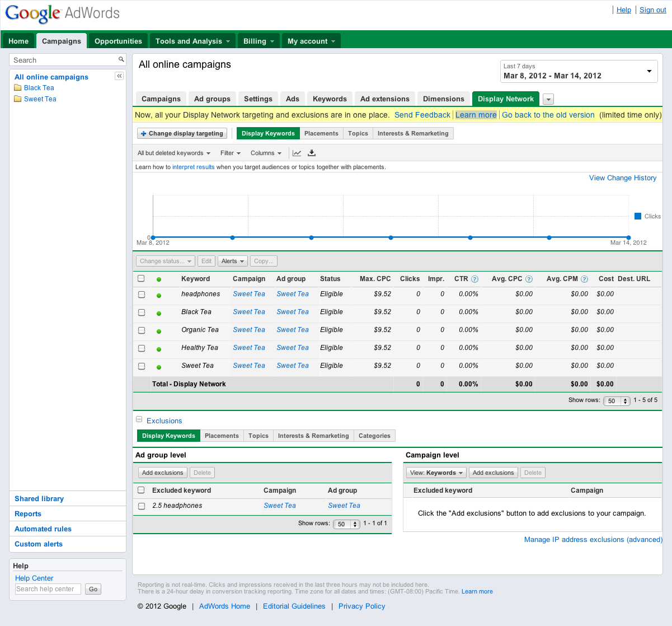Image resolution: width=672 pixels, height=626 pixels.
Task: Collapse the campaigns sidebar panel
Action: (119, 76)
